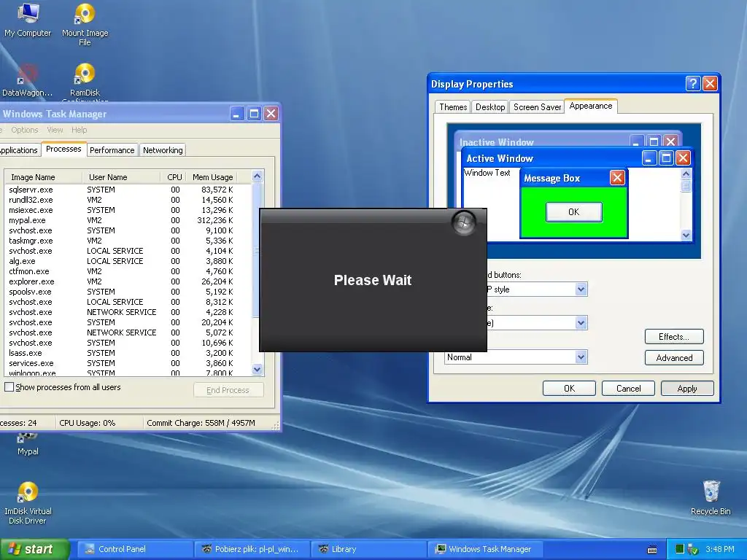Click the Message Box preview close icon
The image size is (747, 560).
pyautogui.click(x=617, y=178)
